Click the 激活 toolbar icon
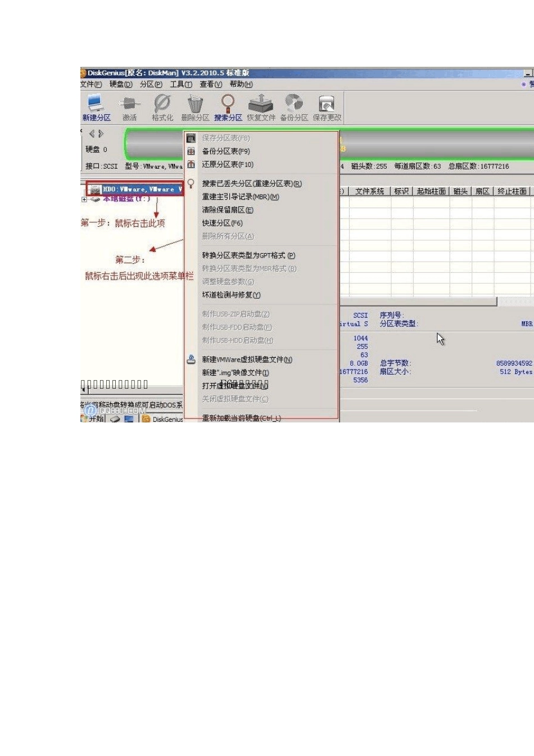 tap(129, 107)
